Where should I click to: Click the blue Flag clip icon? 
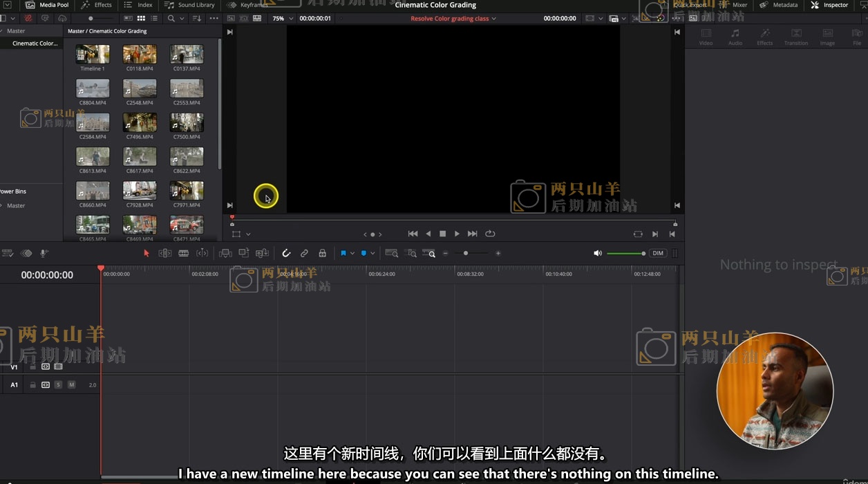click(x=343, y=254)
